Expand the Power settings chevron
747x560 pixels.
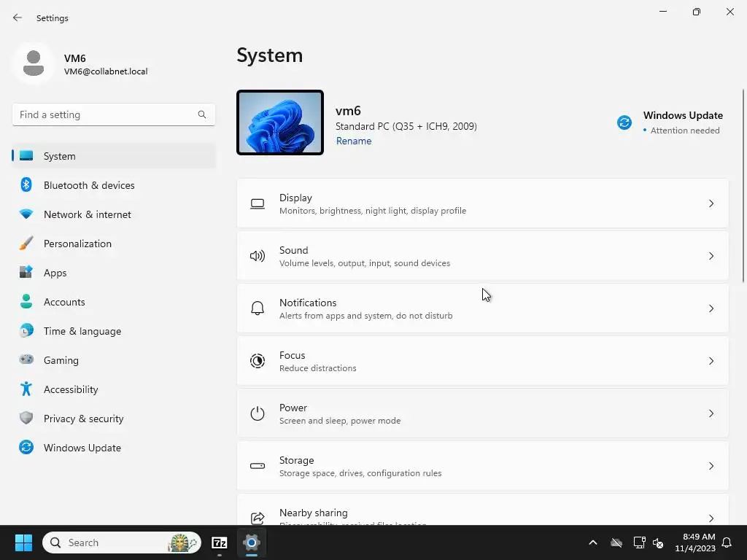point(711,413)
